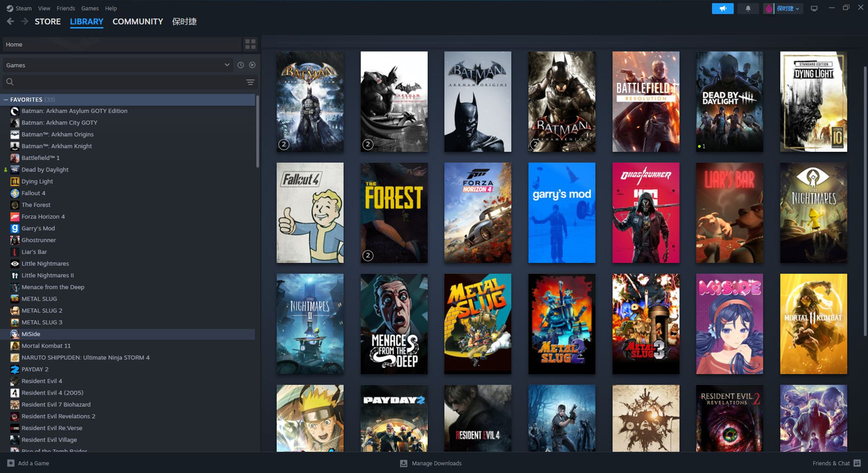
Task: Open Ghostrunner cover art
Action: [646, 213]
